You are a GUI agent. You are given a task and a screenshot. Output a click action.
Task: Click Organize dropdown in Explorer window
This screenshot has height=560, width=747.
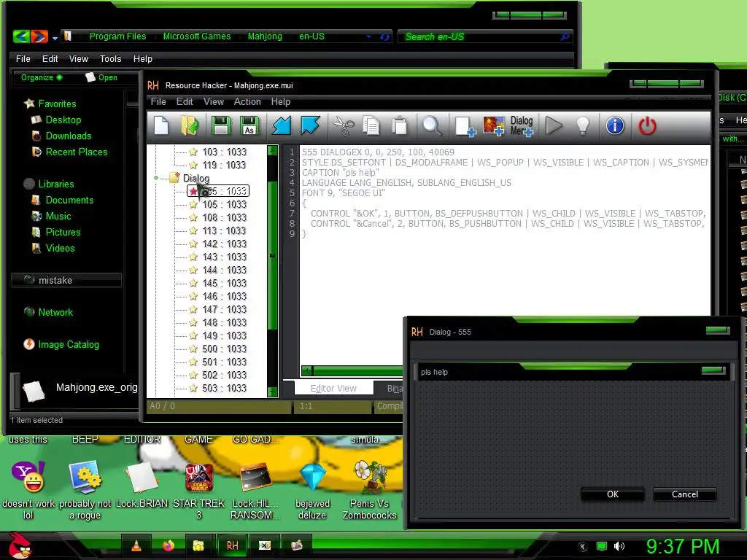[42, 77]
